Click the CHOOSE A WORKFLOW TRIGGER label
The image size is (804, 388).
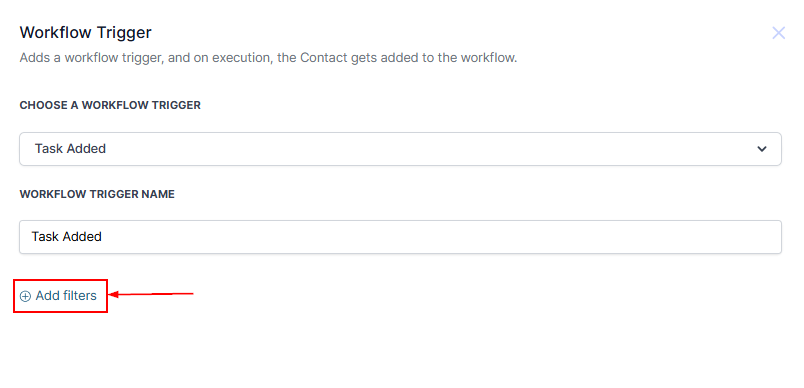tap(110, 105)
